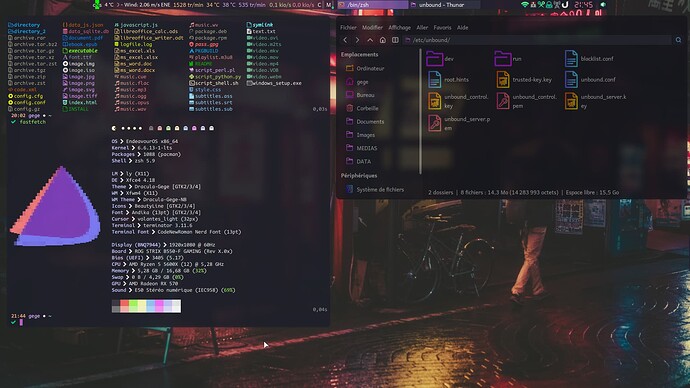Open the Modifier menu
Image resolution: width=690 pixels, height=388 pixels.
[372, 27]
